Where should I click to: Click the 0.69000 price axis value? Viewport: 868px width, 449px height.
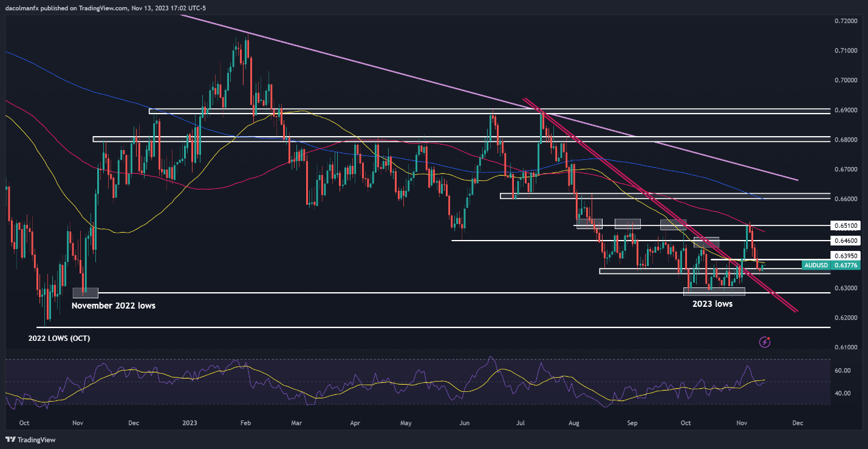tap(845, 110)
